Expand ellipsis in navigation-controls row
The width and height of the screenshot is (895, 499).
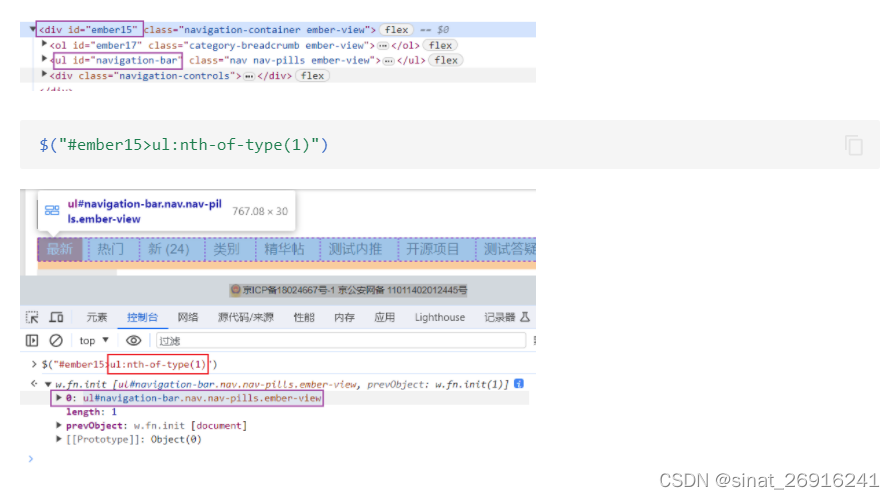(x=249, y=76)
